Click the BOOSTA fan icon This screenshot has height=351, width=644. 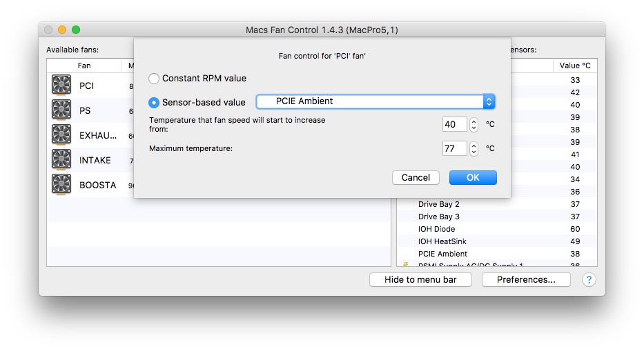(x=61, y=184)
